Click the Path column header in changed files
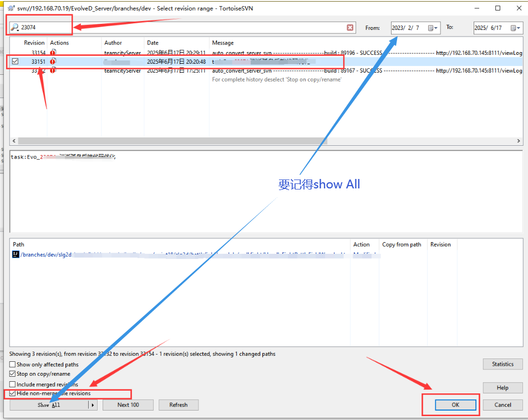Screen dimensions: 528x420 click(x=180, y=244)
